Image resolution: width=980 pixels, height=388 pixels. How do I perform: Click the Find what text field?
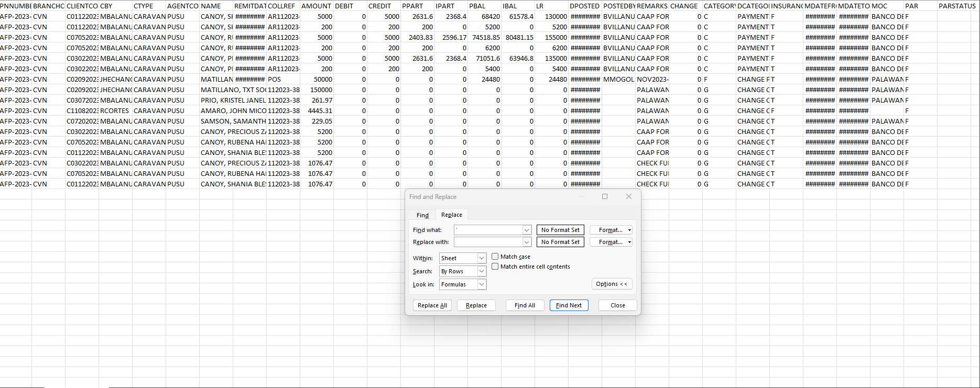pyautogui.click(x=488, y=230)
